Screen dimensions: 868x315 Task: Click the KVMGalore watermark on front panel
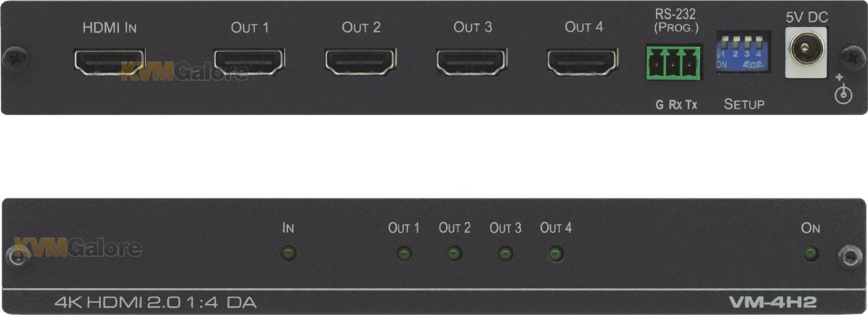[x=78, y=247]
